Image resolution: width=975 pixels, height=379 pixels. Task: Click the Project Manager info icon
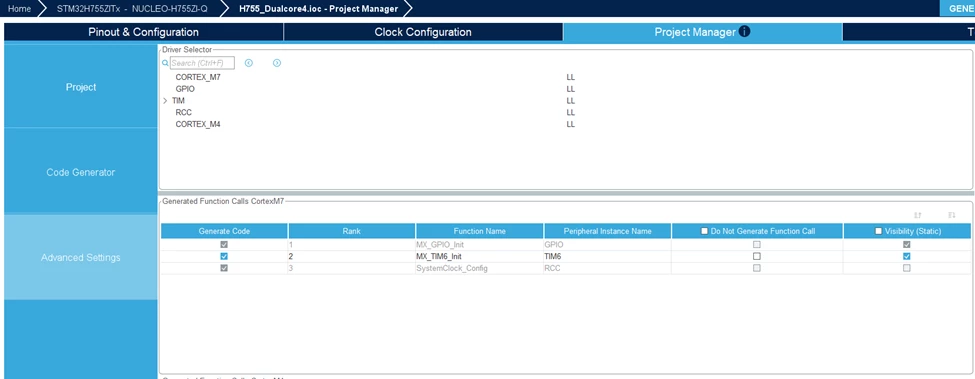[744, 32]
